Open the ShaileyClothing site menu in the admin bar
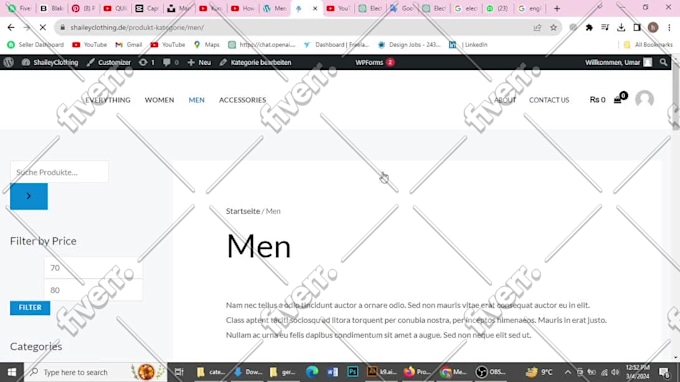 (x=50, y=62)
